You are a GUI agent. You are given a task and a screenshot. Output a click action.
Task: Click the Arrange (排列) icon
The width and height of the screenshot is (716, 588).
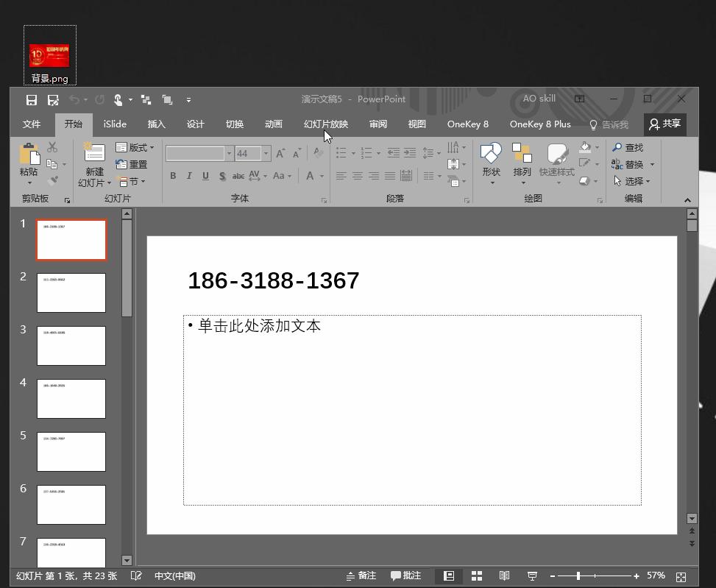coord(522,154)
